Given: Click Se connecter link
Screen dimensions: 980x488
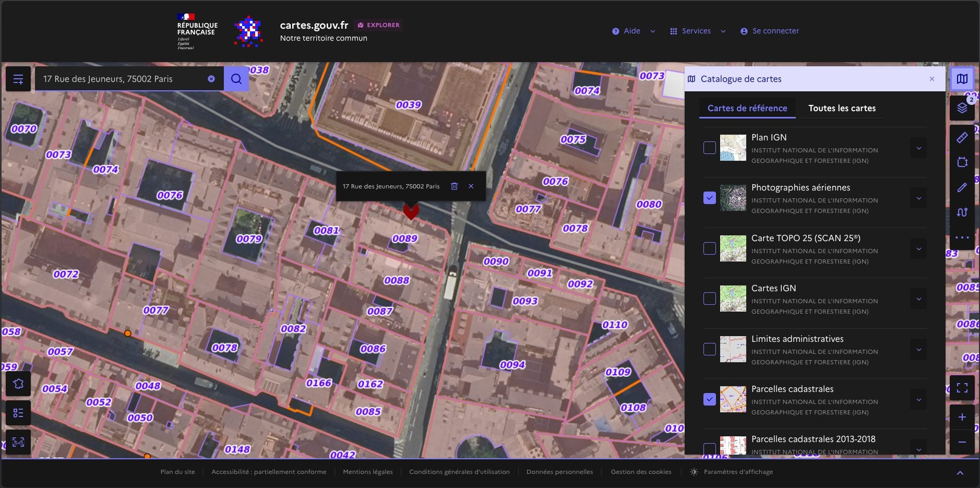Looking at the screenshot, I should pyautogui.click(x=770, y=31).
